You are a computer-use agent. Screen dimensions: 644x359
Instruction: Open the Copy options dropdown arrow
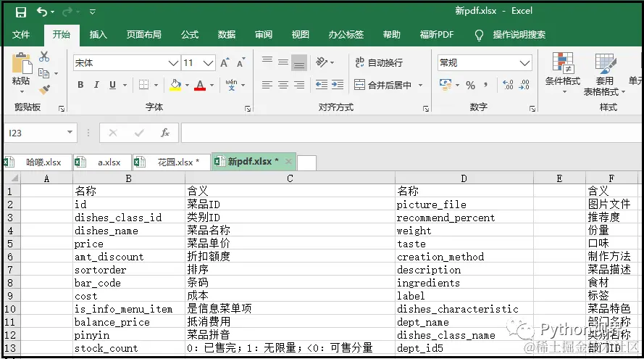(x=57, y=73)
